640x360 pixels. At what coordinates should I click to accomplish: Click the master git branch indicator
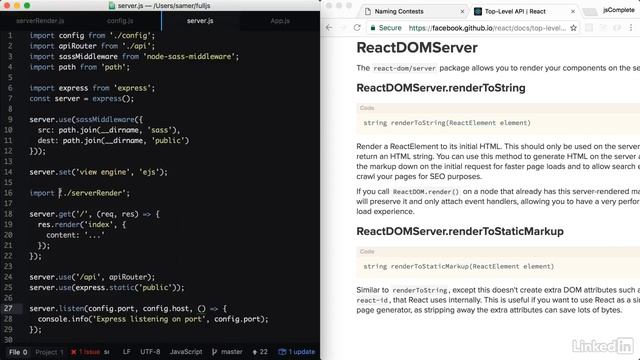[227, 352]
